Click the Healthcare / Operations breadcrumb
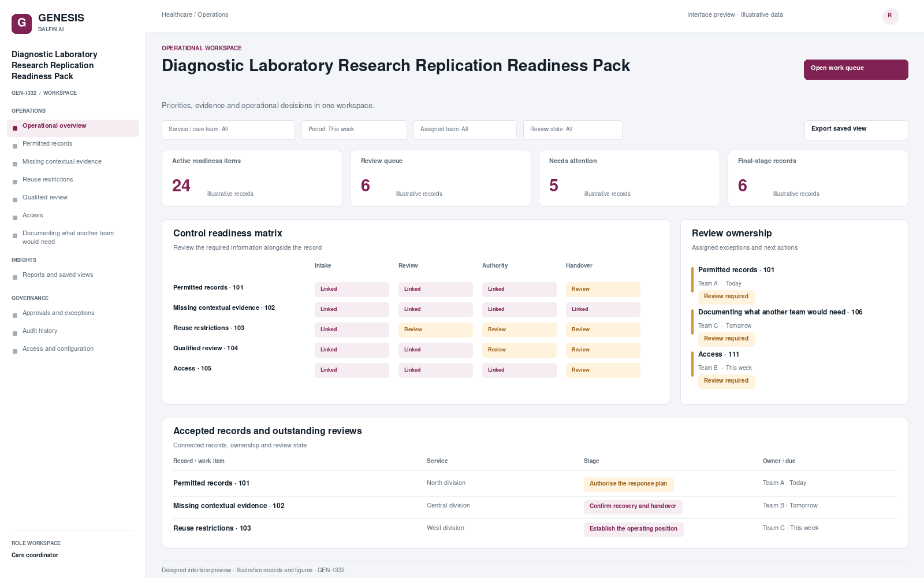 pos(195,15)
